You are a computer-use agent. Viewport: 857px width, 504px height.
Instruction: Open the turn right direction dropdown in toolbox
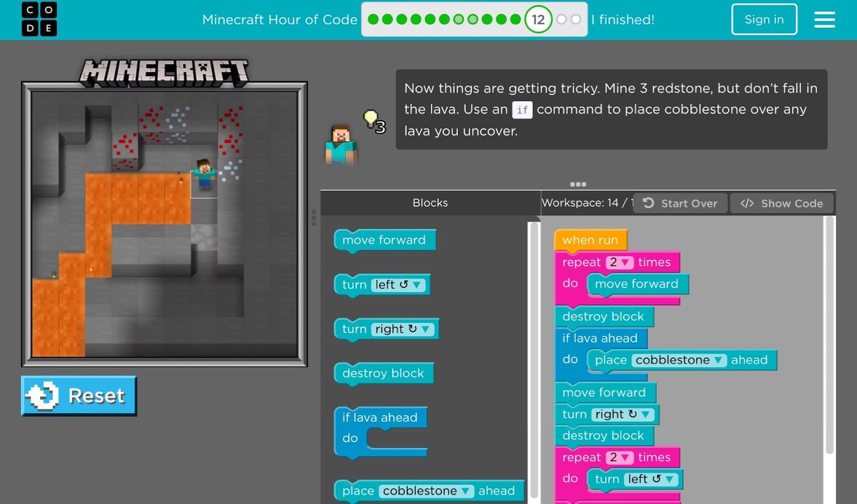(403, 329)
